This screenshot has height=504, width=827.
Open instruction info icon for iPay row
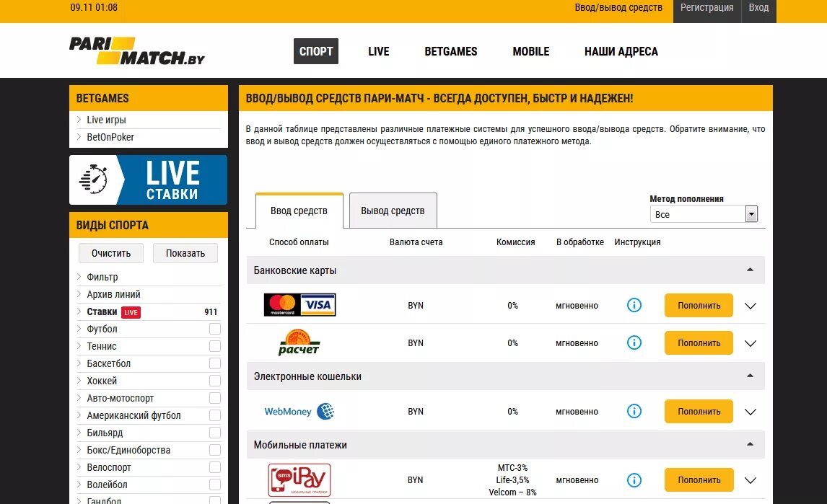634,480
